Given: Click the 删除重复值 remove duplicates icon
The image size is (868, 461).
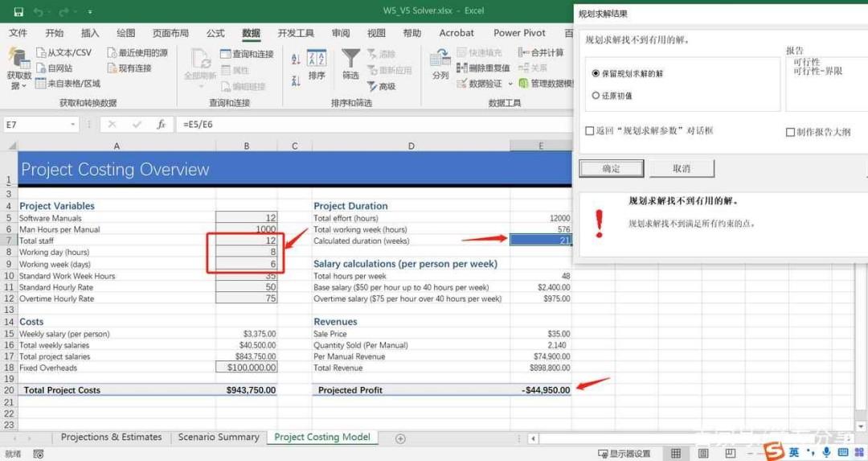Looking at the screenshot, I should pyautogui.click(x=462, y=68).
